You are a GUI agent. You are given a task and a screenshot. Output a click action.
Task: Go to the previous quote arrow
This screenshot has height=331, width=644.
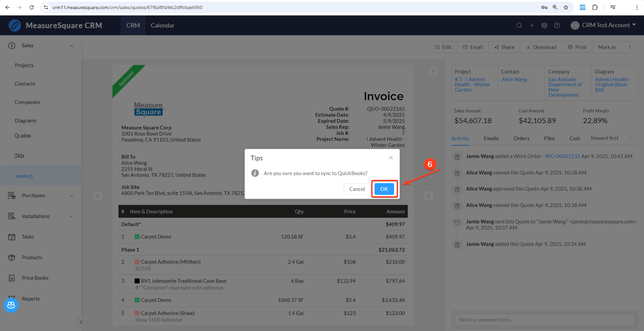pyautogui.click(x=97, y=195)
